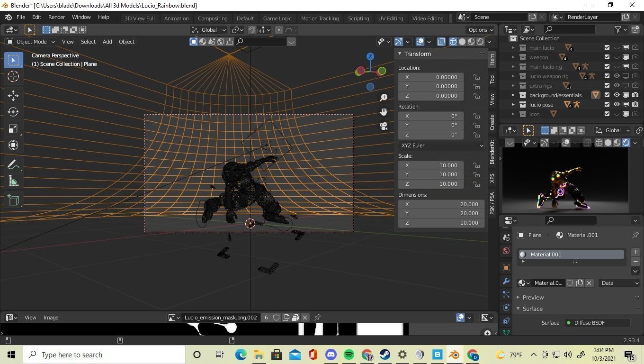
Task: Uncheck the main lucio collection checkbox
Action: coord(607,48)
